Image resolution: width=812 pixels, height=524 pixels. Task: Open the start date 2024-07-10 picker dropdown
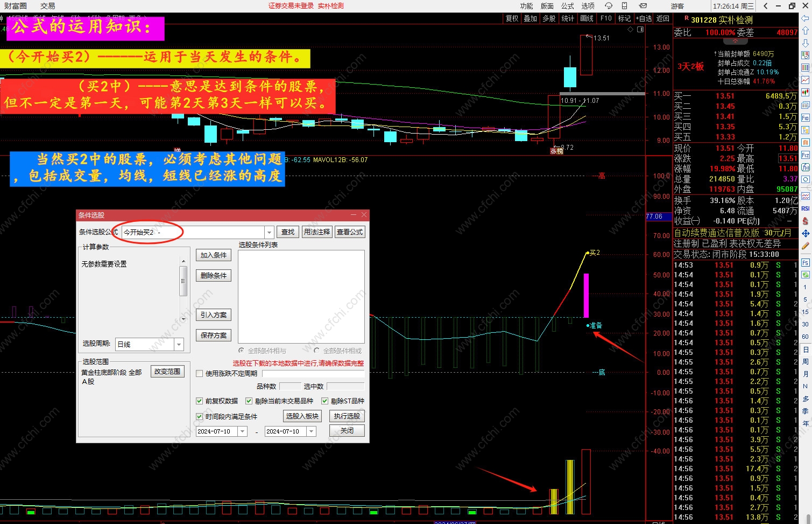coord(243,431)
